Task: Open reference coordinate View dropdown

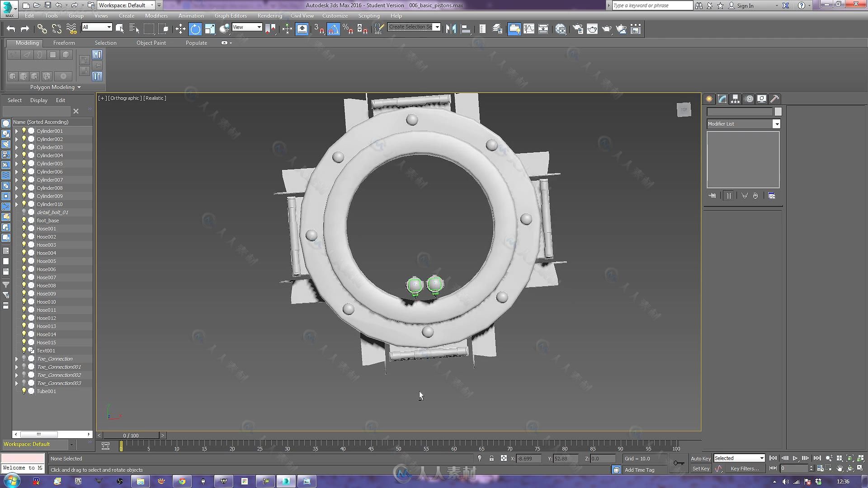Action: click(247, 27)
